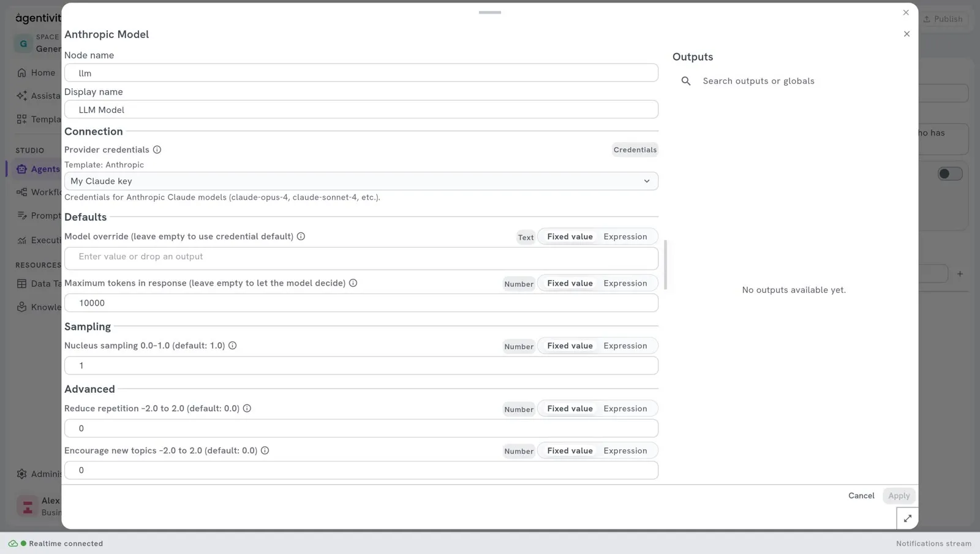Open the Agents item in the Studio sidebar

point(37,169)
